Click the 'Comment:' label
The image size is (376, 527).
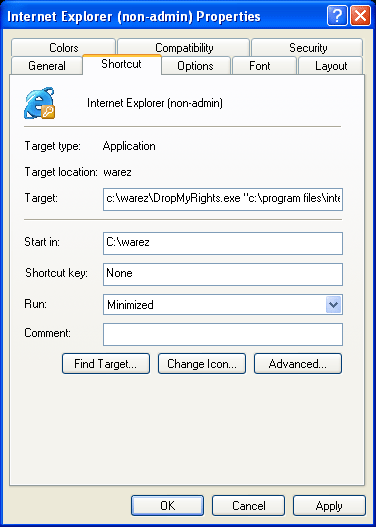[x=48, y=333]
